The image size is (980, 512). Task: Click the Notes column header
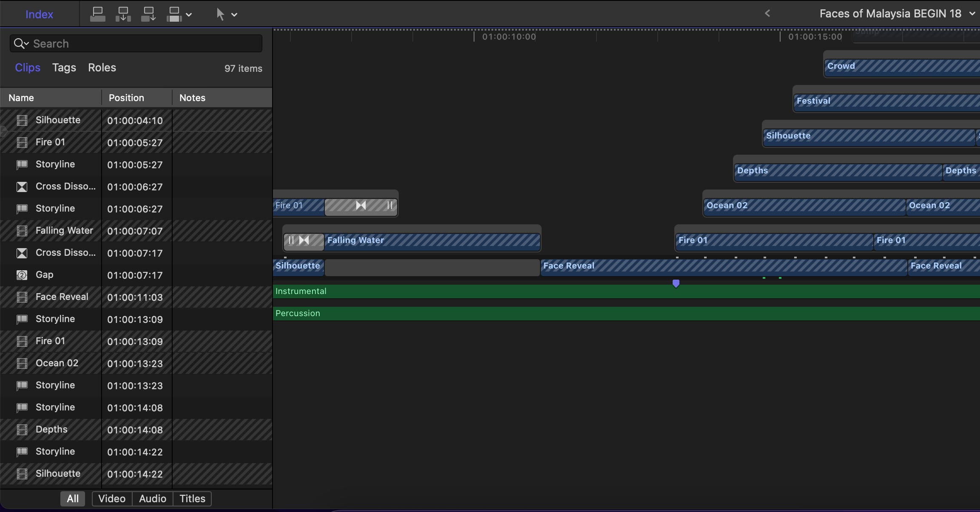(x=222, y=98)
